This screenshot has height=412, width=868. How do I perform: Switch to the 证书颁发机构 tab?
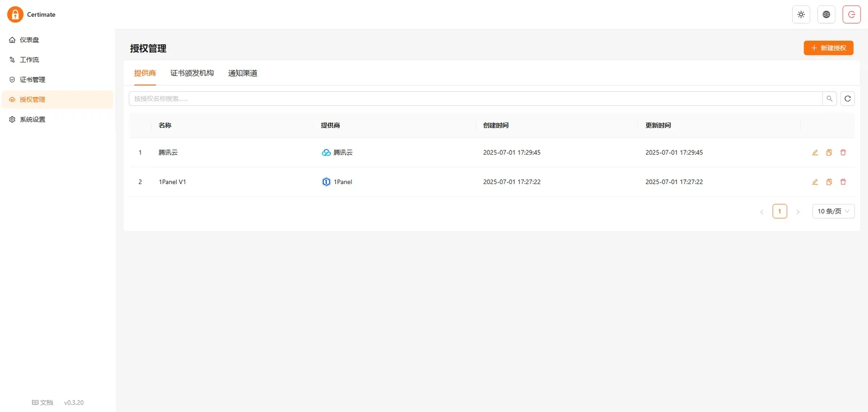point(192,73)
